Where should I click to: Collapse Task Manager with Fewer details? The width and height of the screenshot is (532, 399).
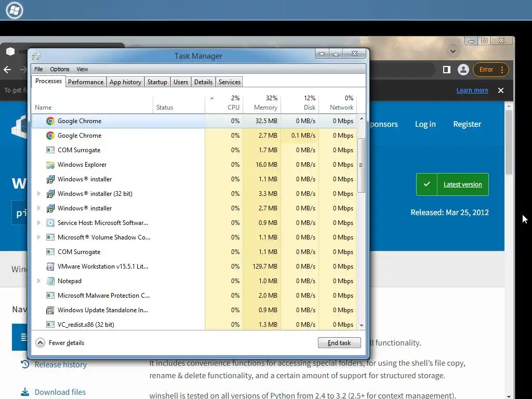tap(60, 343)
